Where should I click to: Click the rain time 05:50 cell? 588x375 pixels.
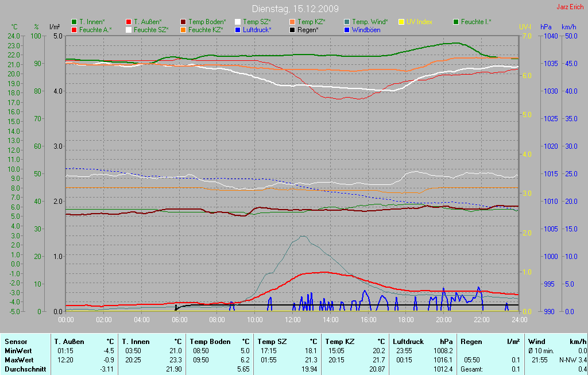(472, 360)
